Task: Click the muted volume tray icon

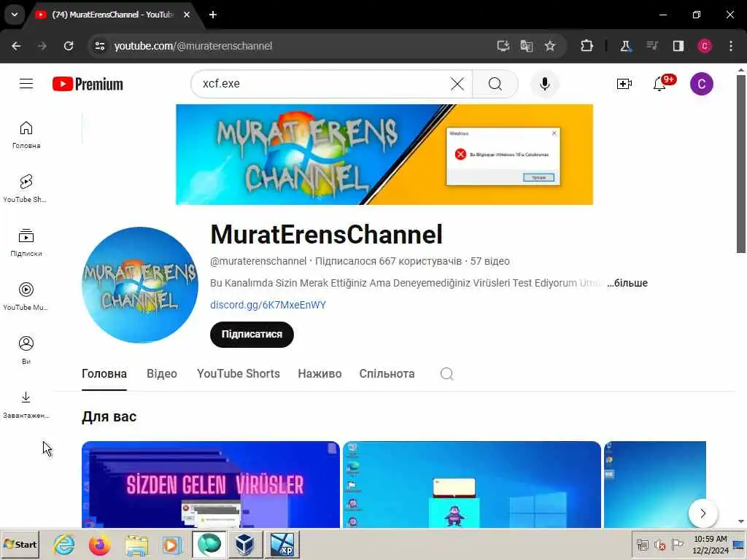Action: click(659, 545)
